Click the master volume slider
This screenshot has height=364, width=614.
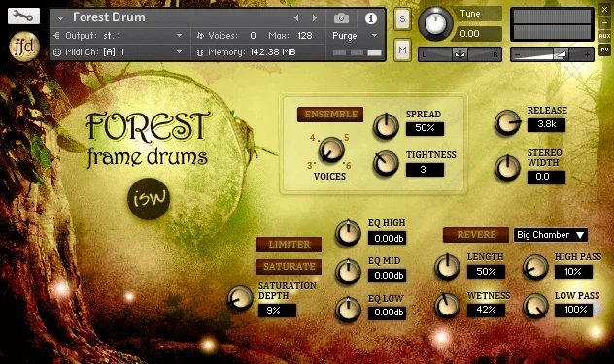point(552,54)
